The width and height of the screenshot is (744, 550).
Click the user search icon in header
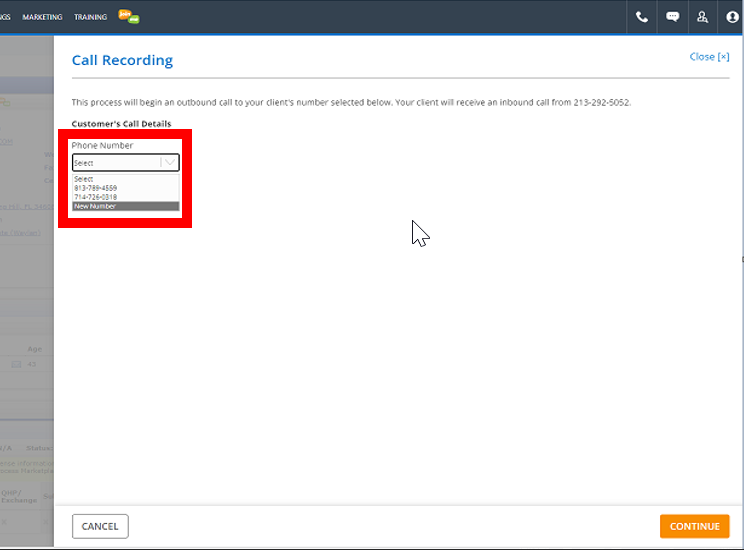pos(702,17)
